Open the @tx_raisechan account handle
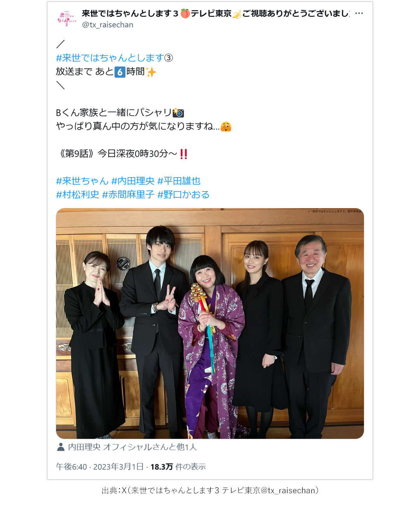Viewport: 420px width, 520px height. [108, 25]
